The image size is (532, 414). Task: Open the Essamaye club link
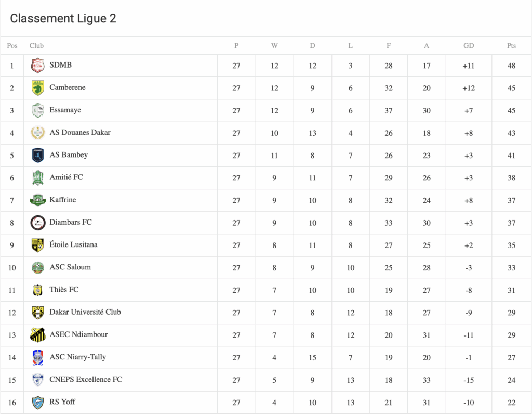65,110
